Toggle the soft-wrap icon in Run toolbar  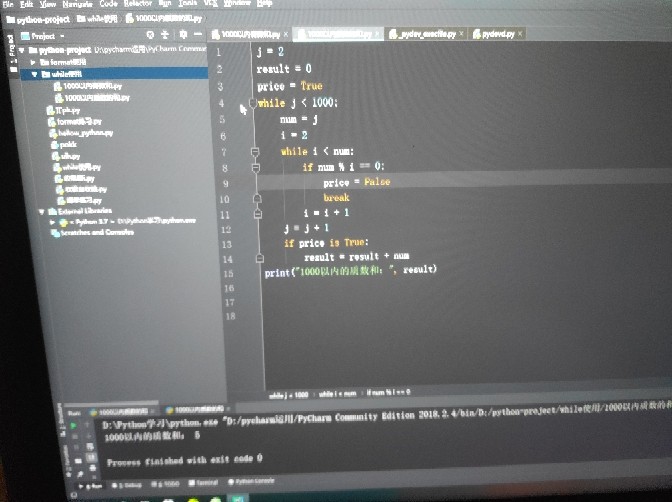(x=90, y=446)
